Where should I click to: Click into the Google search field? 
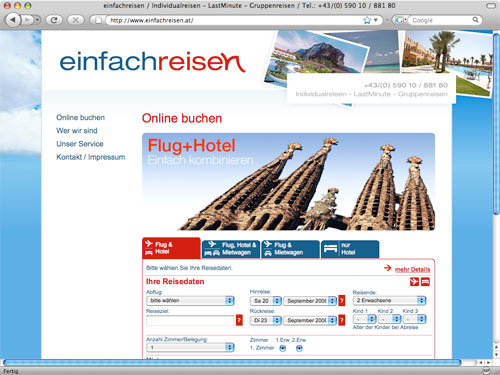441,20
